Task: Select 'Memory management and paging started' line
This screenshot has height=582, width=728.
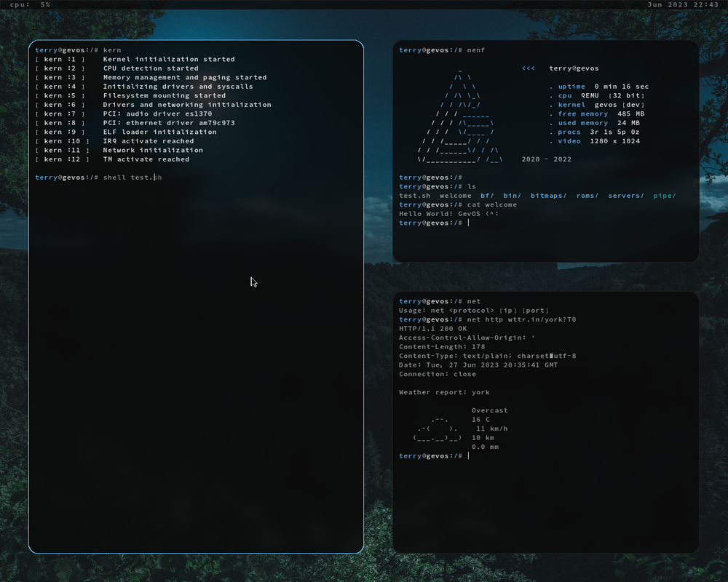Action: 185,78
